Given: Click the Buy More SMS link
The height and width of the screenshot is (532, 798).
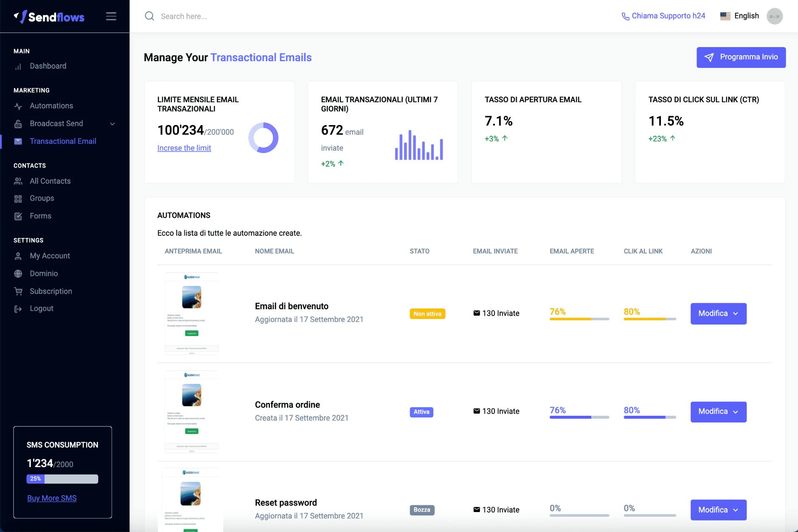Looking at the screenshot, I should pos(52,498).
